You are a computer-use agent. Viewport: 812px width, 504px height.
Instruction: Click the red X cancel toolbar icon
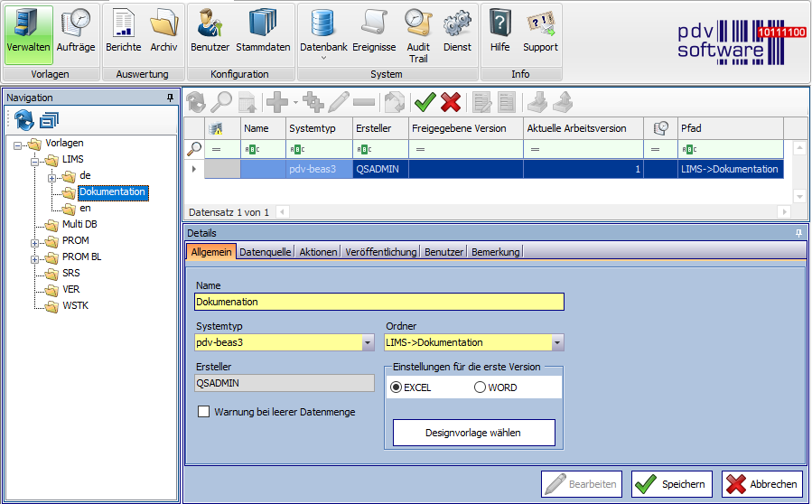(x=450, y=103)
